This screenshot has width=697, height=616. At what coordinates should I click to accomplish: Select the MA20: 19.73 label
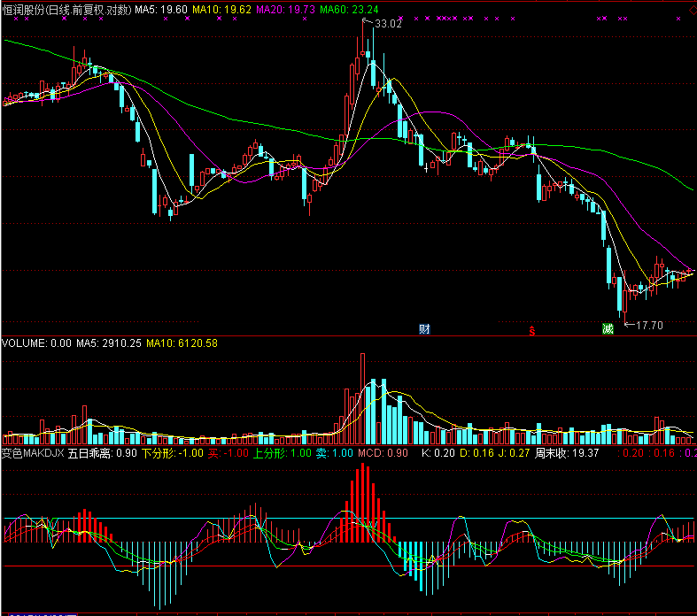coord(285,10)
